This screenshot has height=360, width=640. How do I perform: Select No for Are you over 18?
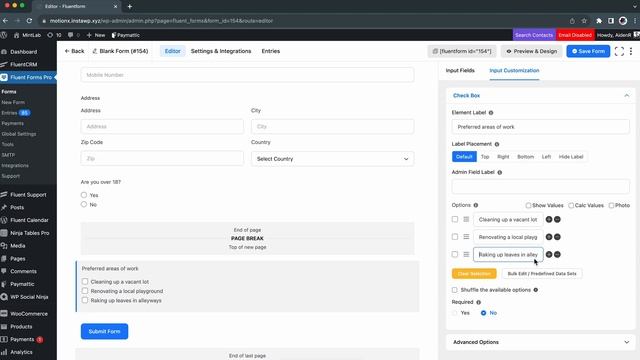(x=84, y=204)
